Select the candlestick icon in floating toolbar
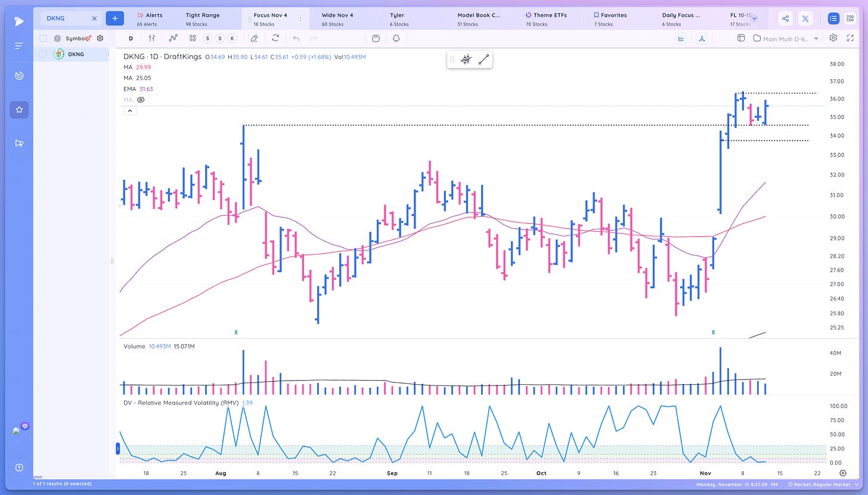 click(x=466, y=60)
